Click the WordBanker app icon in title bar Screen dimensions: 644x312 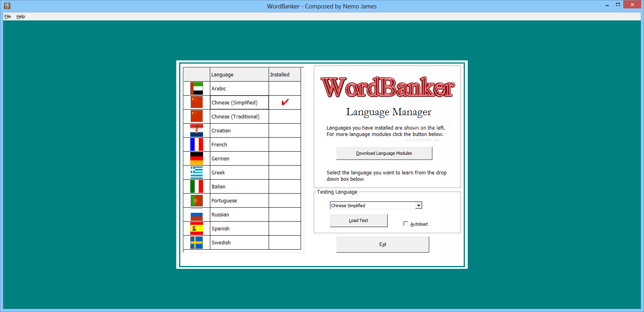(7, 6)
